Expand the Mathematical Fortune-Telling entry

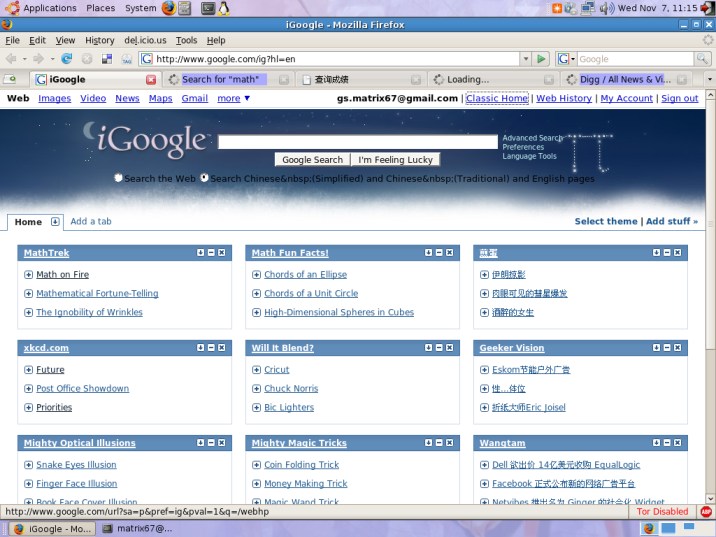click(x=28, y=293)
